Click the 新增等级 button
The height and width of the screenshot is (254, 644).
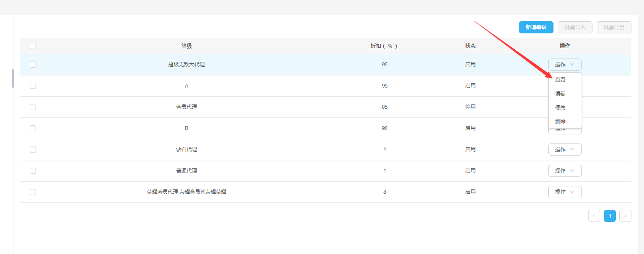[536, 27]
